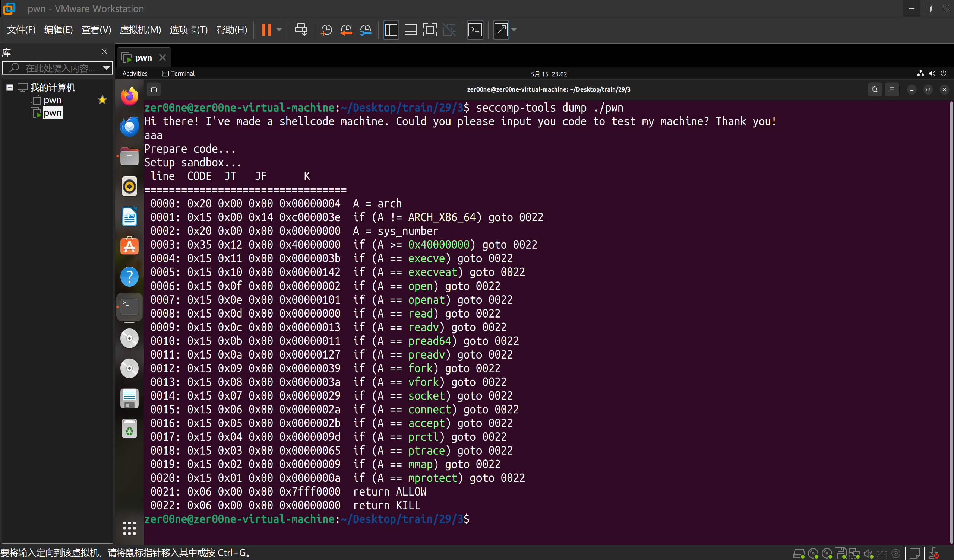
Task: Switch to the pwn VM tab
Action: 143,57
